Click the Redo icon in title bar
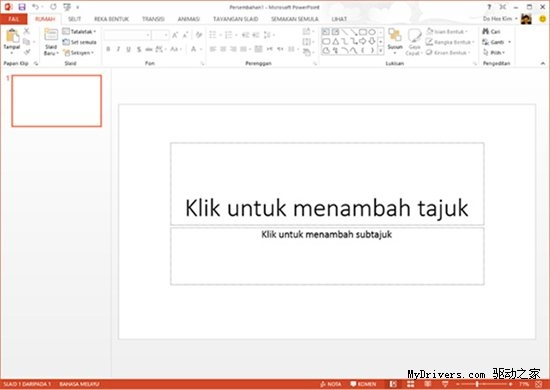This screenshot has height=390, width=550. (53, 7)
